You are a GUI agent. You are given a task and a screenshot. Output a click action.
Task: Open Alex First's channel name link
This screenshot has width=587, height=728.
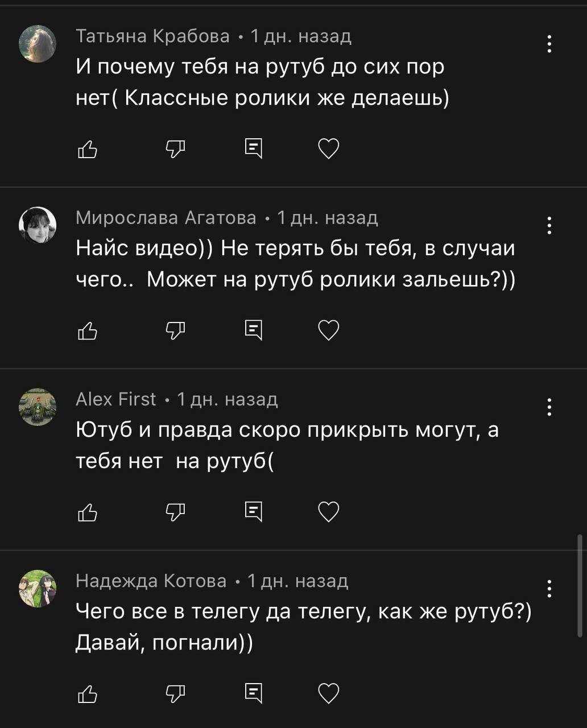(115, 399)
